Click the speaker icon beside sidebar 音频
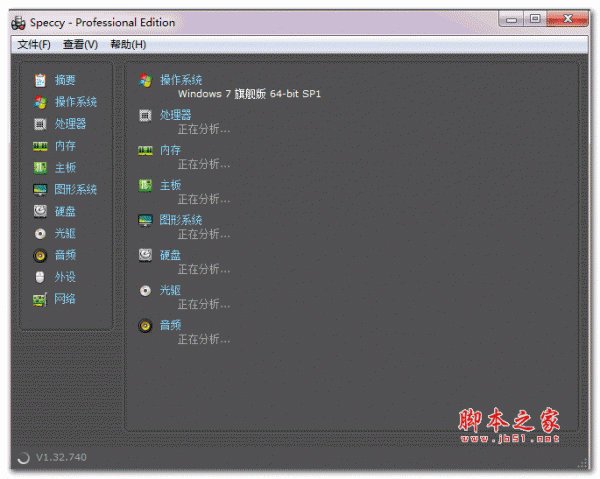 pos(40,255)
